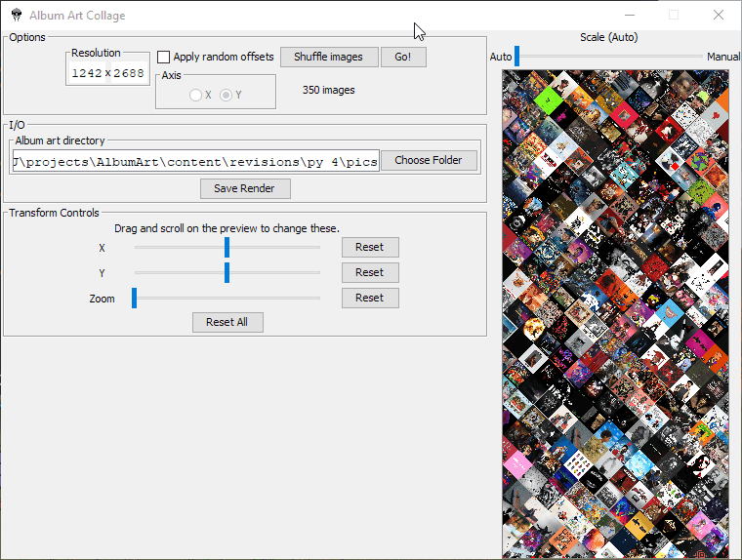Click the 'Drag and scroll on the preview' hint
Image resolution: width=742 pixels, height=560 pixels.
(x=227, y=228)
